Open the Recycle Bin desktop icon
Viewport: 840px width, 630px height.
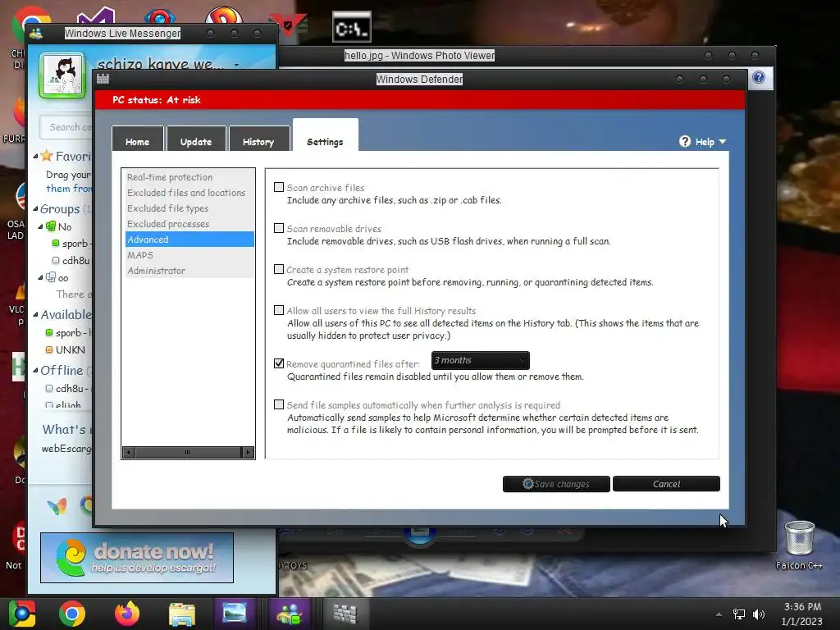(x=799, y=538)
